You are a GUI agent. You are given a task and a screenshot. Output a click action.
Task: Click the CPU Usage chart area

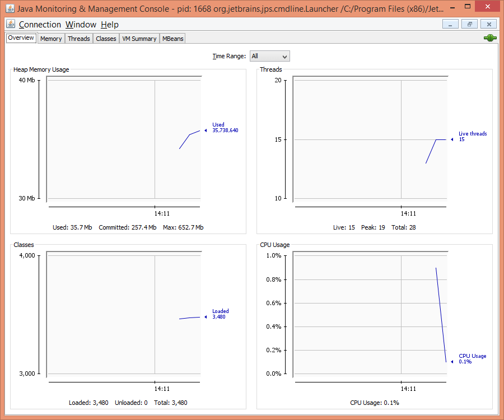[x=370, y=314]
